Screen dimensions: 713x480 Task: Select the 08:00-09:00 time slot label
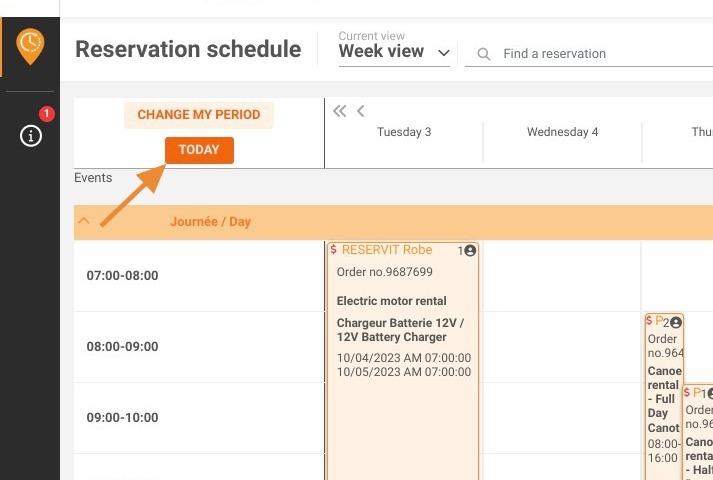[x=122, y=346]
